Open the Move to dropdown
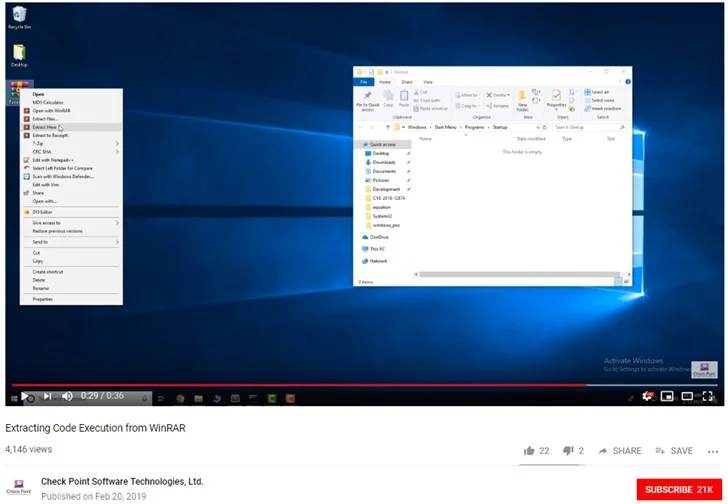This screenshot has height=504, width=728. 468,95
